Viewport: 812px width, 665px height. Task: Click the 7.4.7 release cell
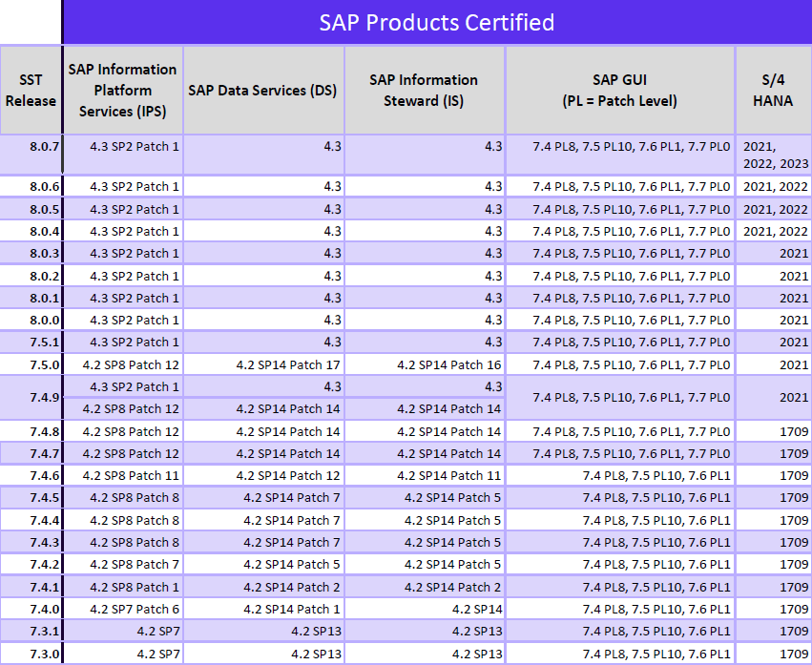31,453
